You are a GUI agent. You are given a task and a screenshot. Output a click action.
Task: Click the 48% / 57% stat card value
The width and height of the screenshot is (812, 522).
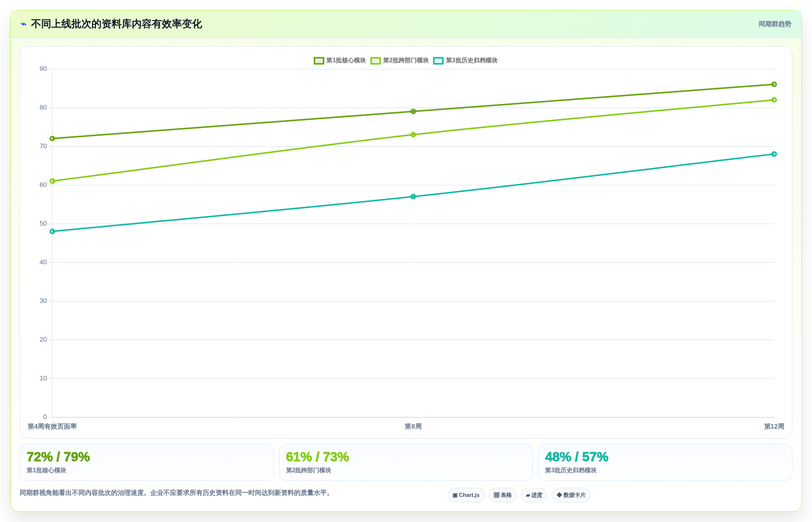point(577,457)
